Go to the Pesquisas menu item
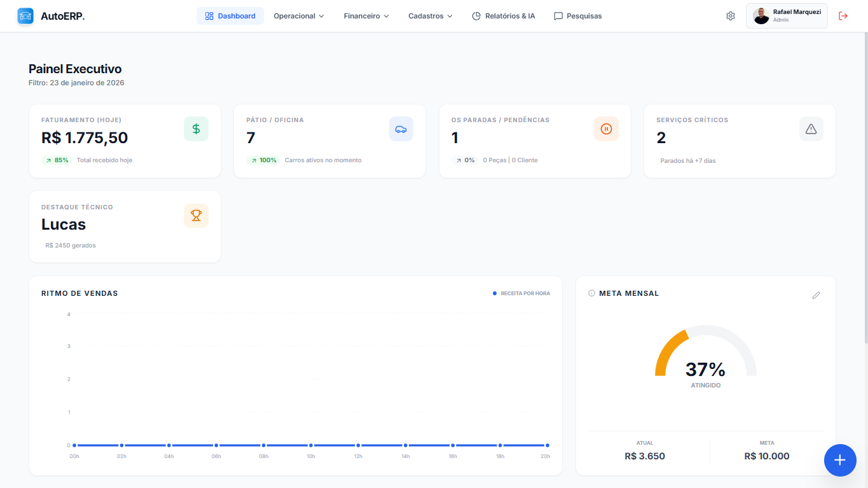868x488 pixels. pos(577,16)
